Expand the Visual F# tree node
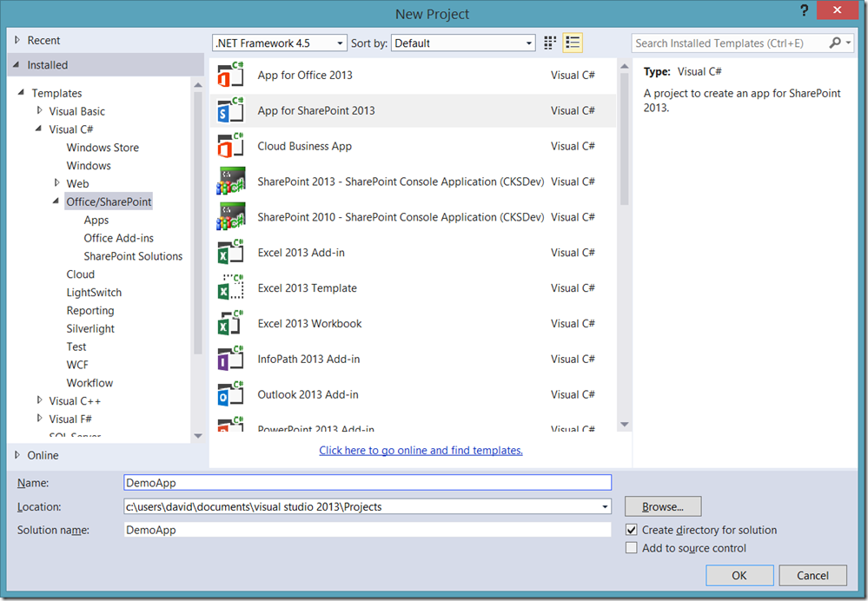This screenshot has height=601, width=868. pos(39,419)
